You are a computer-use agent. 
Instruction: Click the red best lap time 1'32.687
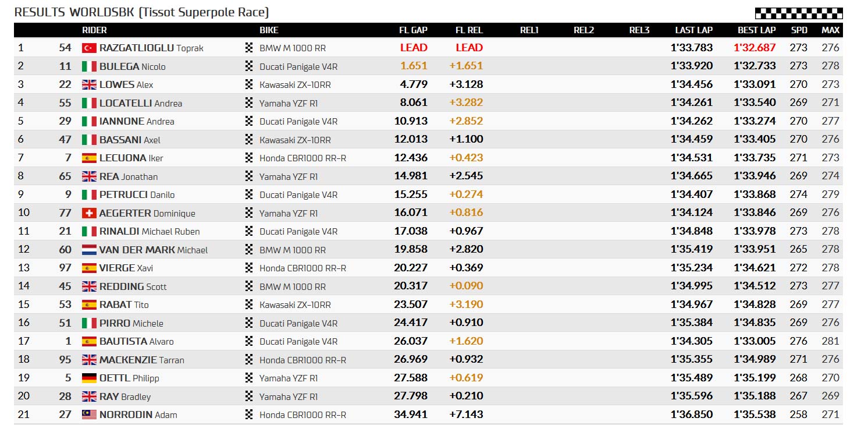(755, 48)
